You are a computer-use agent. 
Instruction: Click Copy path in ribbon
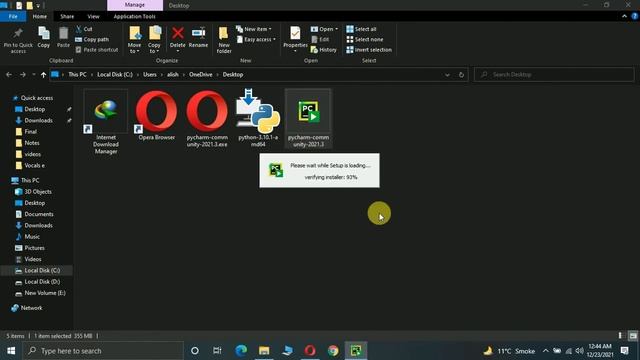92,40
